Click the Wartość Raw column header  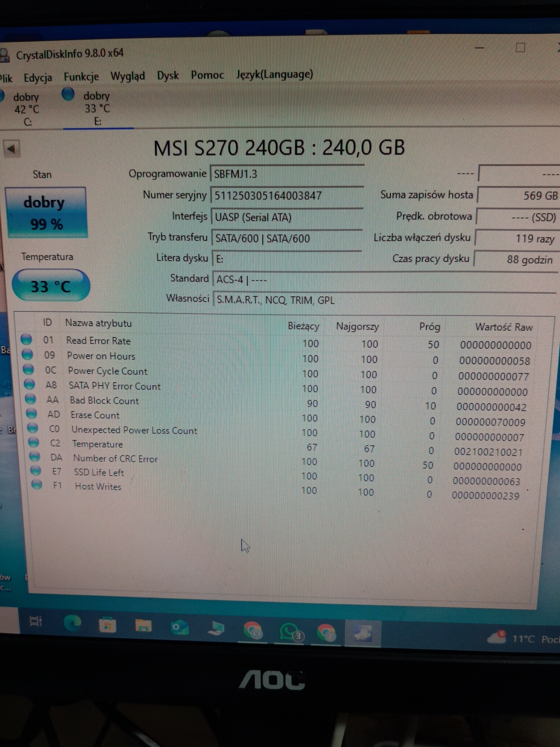pyautogui.click(x=504, y=327)
